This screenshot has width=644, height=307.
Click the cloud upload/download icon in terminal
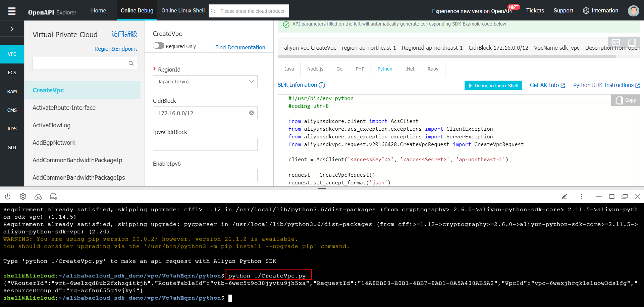pyautogui.click(x=38, y=196)
